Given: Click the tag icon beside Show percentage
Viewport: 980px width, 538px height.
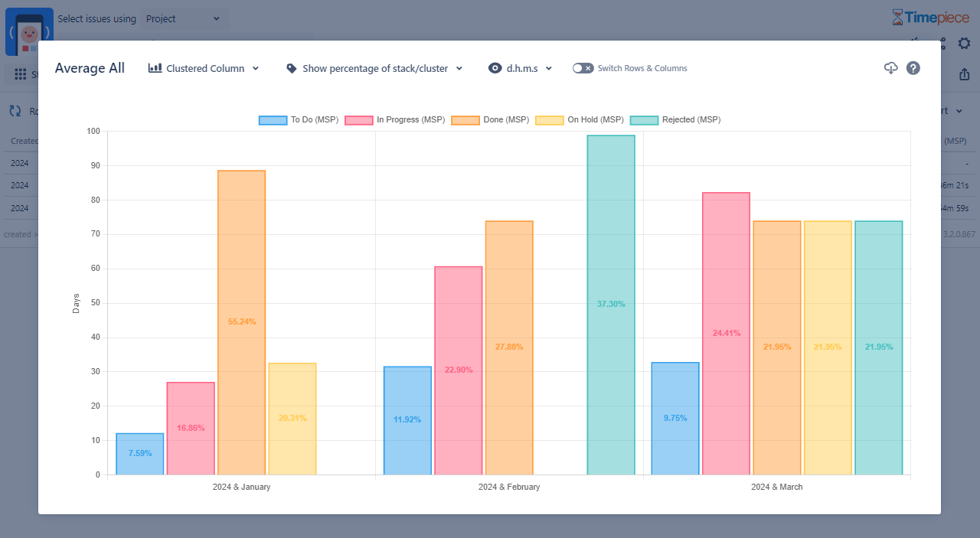Looking at the screenshot, I should coord(292,68).
